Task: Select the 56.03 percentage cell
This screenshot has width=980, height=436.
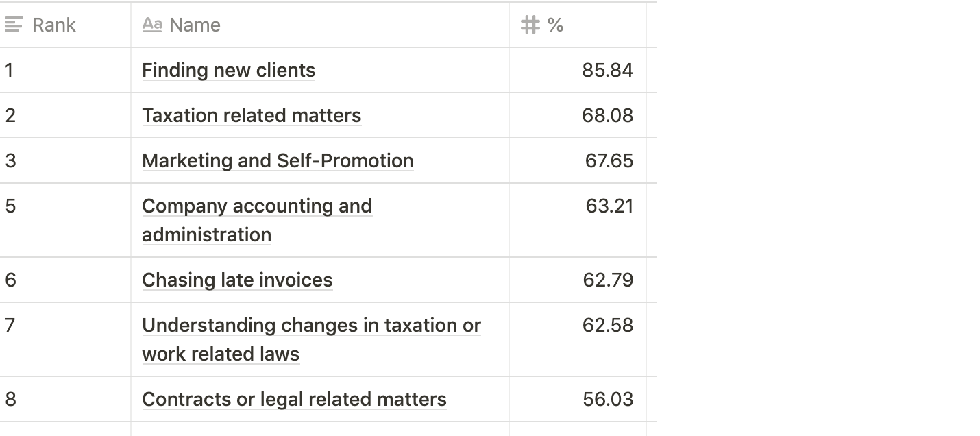Action: pyautogui.click(x=578, y=399)
